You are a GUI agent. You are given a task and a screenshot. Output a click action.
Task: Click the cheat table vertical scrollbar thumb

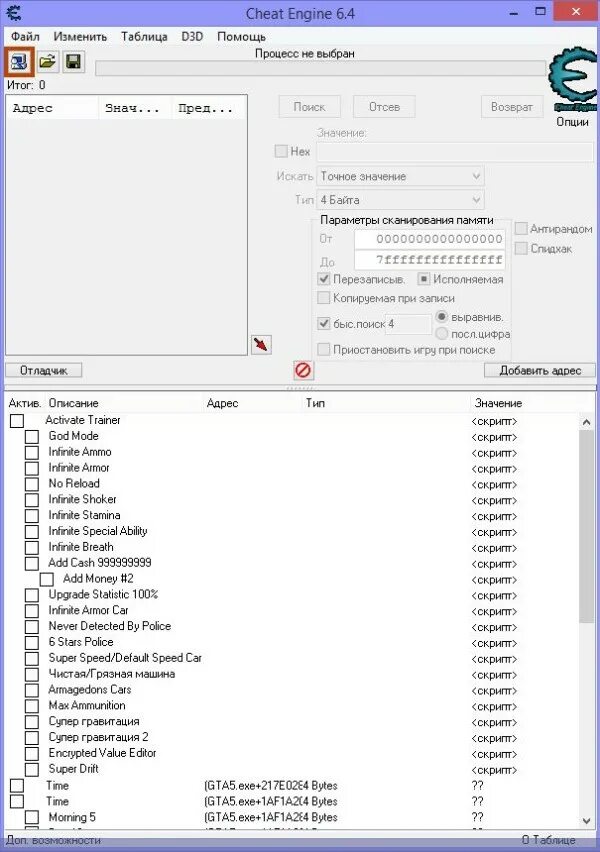point(586,527)
